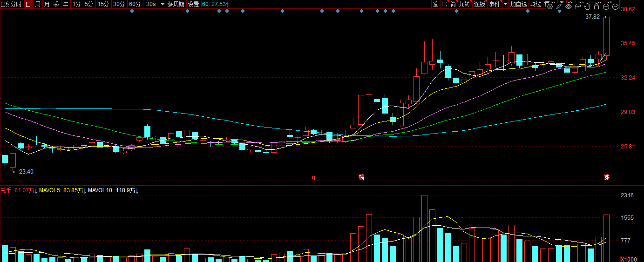
Task: Click the red 涨 marker on chart
Action: [607, 177]
